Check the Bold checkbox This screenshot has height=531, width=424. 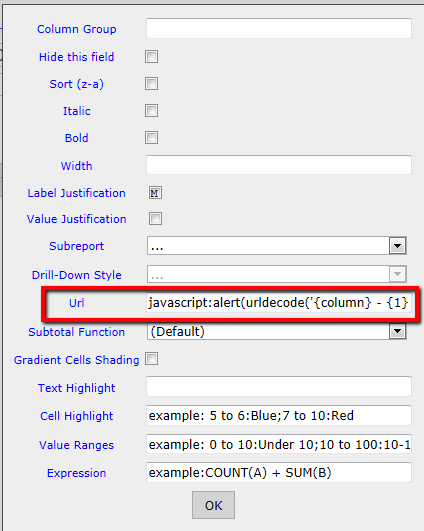point(151,138)
